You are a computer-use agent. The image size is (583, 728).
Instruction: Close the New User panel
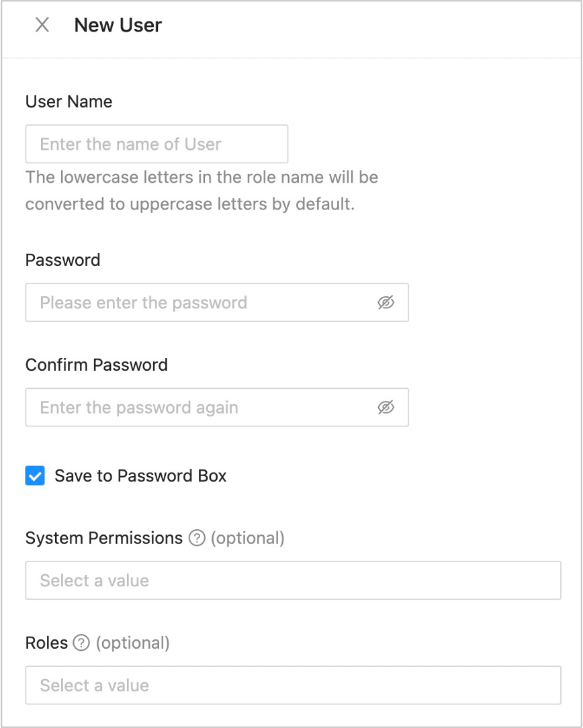[x=42, y=26]
